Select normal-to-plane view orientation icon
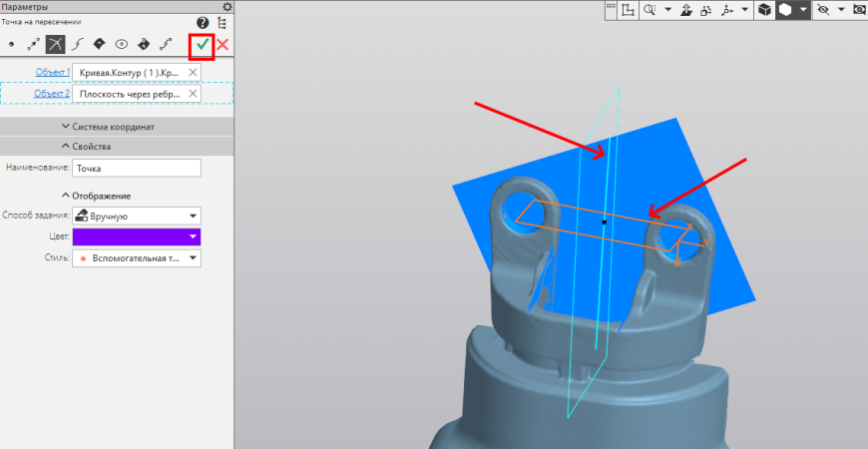The image size is (868, 449). (686, 9)
